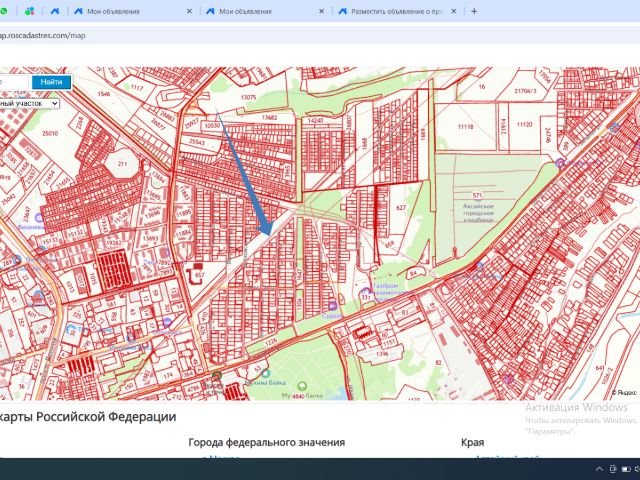Select parcel 11120 on the map
Viewport: 640px width, 480px height.
click(x=524, y=124)
